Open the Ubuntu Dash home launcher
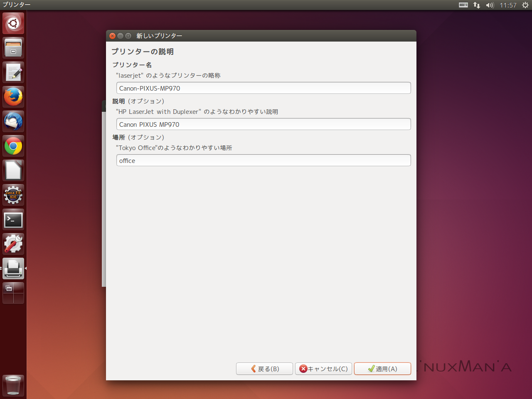The height and width of the screenshot is (399, 532). point(13,23)
